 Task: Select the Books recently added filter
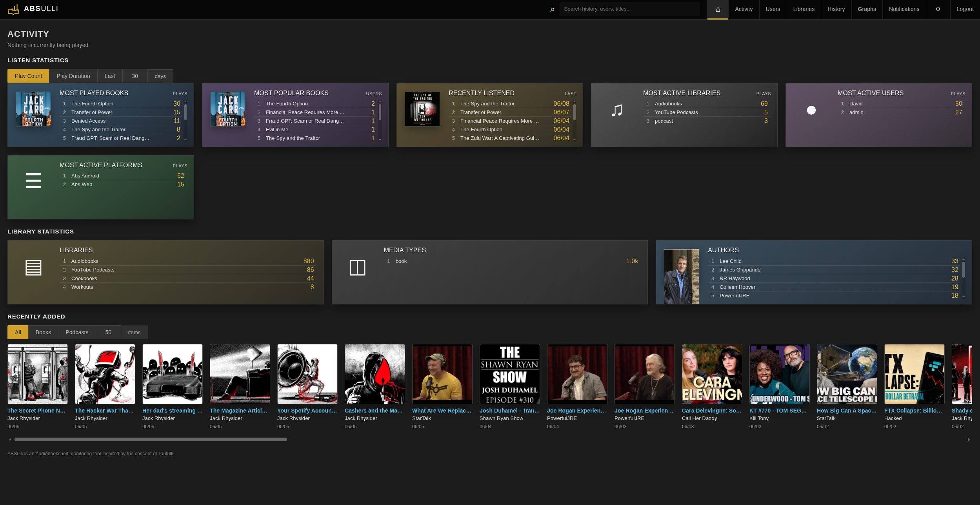[x=43, y=332]
